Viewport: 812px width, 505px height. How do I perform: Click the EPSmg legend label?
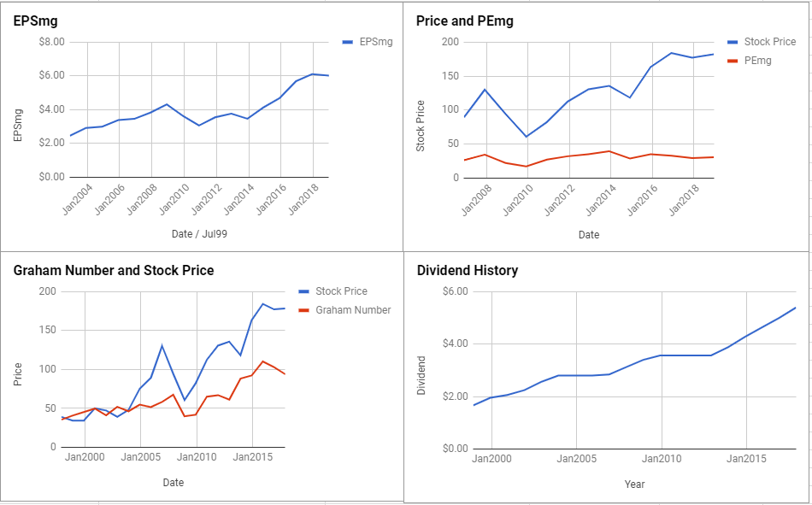pyautogui.click(x=376, y=42)
